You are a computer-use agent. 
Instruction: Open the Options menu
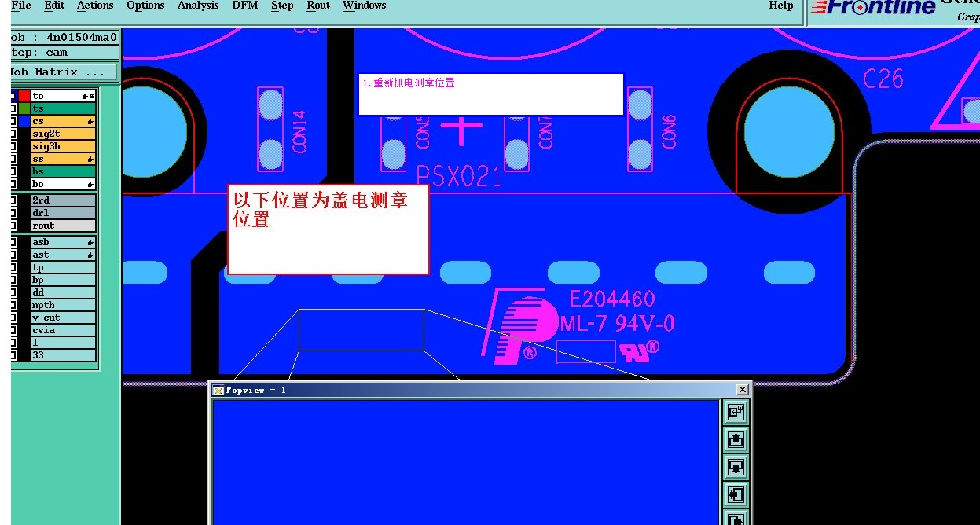pos(145,6)
